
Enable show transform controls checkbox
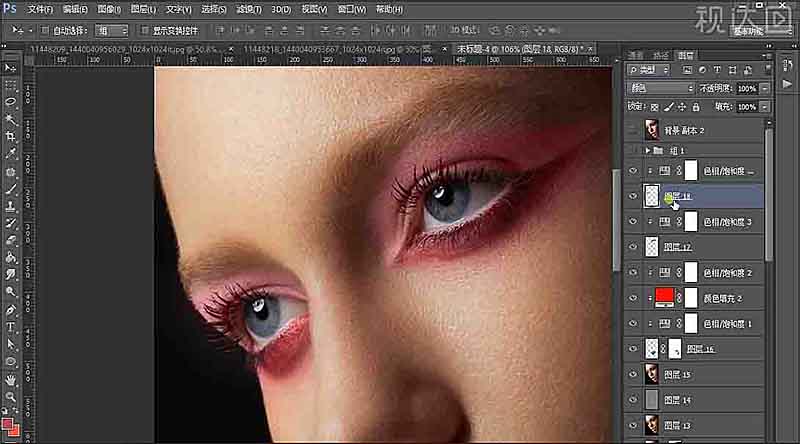pyautogui.click(x=144, y=31)
